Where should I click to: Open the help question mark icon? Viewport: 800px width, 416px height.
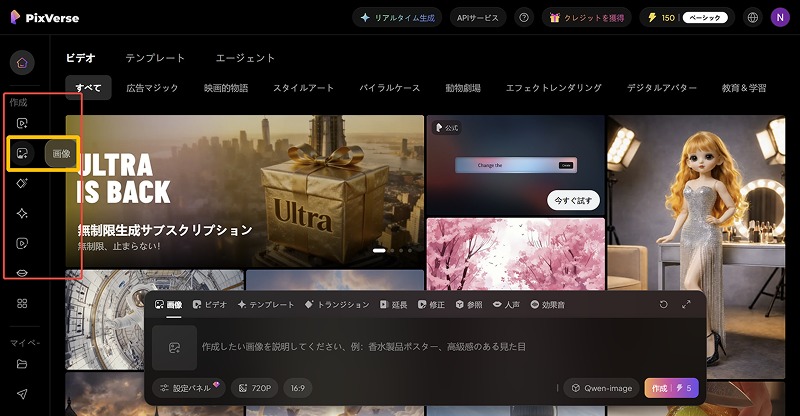point(523,17)
